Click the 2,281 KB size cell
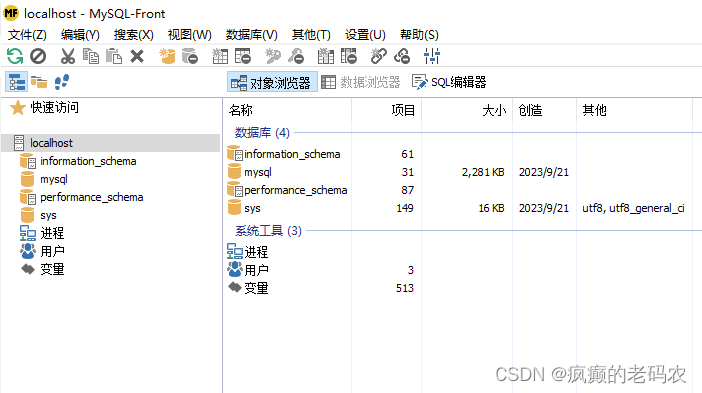This screenshot has height=393, width=702. pos(483,172)
